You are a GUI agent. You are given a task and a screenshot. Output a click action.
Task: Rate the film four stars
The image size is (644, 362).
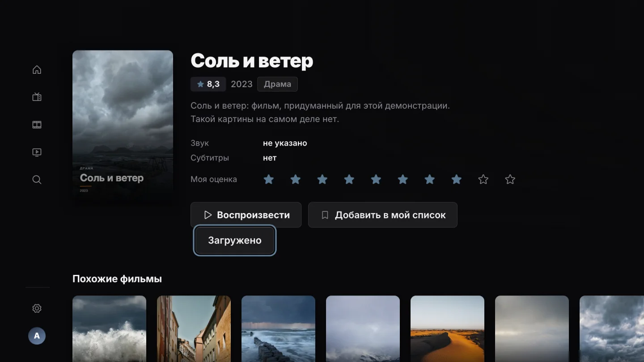[349, 179]
